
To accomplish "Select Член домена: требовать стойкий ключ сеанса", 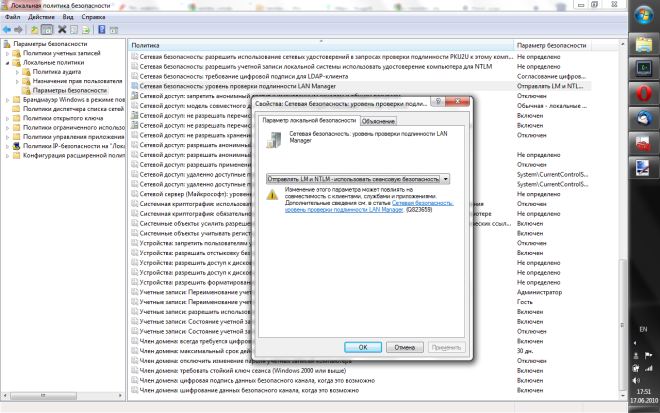I will click(243, 371).
